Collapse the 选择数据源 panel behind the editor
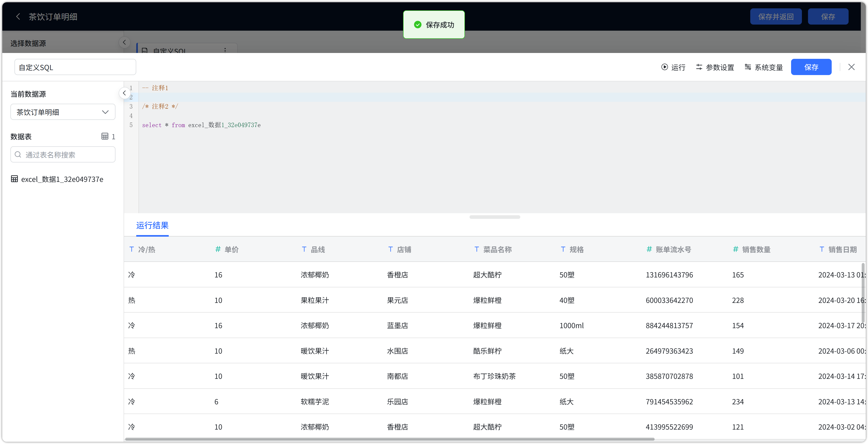 124,42
